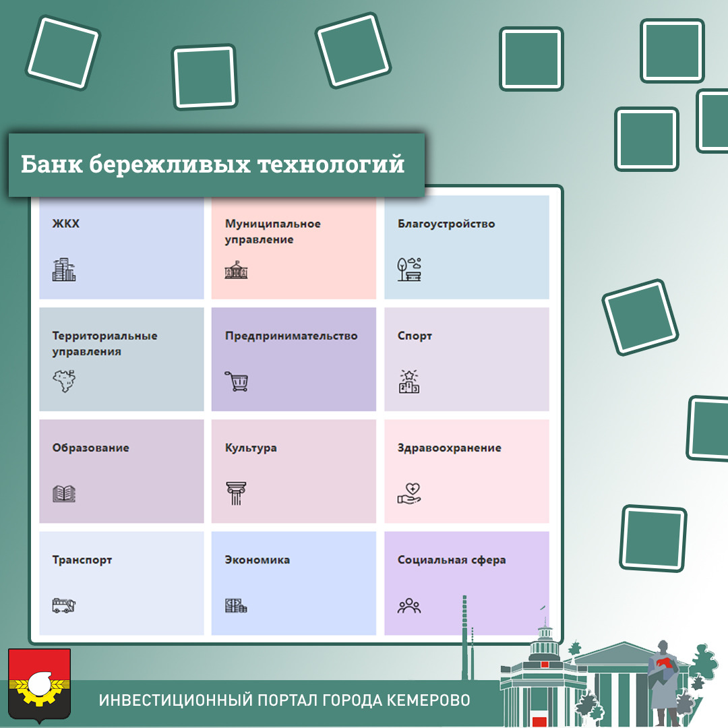Select the Здравоохранение label
This screenshot has width=728, height=728.
point(450,448)
